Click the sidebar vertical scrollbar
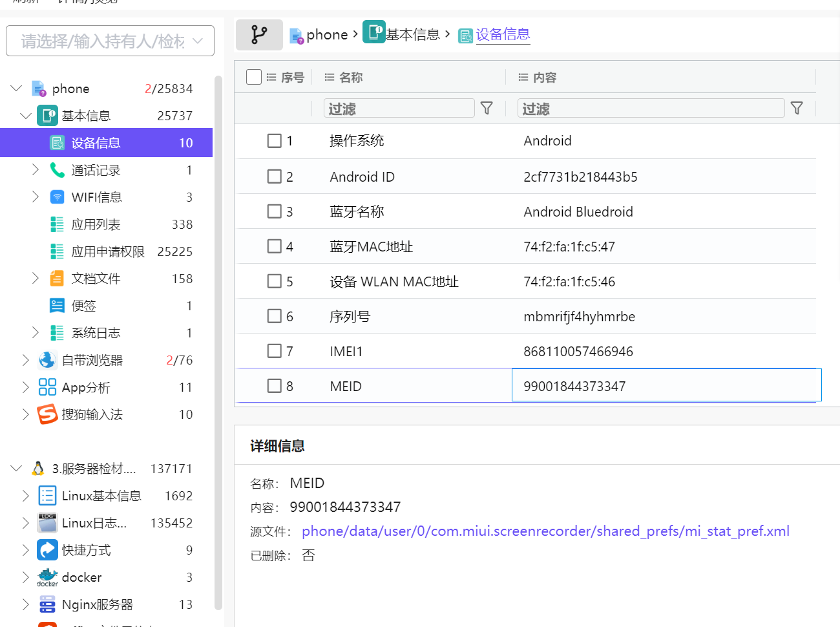Screen dimensions: 840x627 point(218,343)
